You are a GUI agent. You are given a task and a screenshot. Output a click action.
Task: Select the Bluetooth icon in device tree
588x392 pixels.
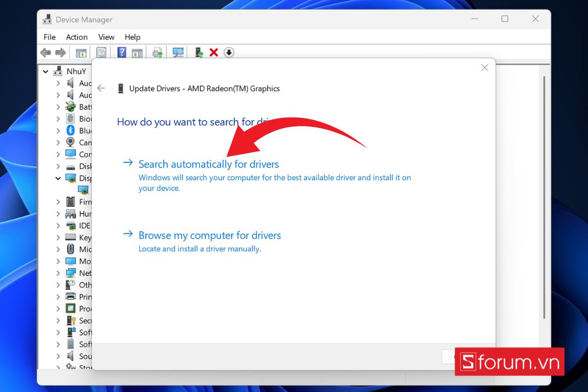71,130
